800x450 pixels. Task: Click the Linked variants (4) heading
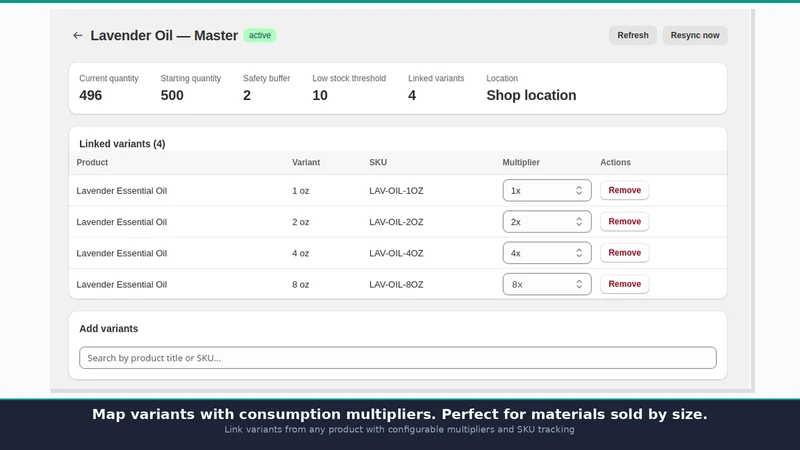[x=122, y=144]
